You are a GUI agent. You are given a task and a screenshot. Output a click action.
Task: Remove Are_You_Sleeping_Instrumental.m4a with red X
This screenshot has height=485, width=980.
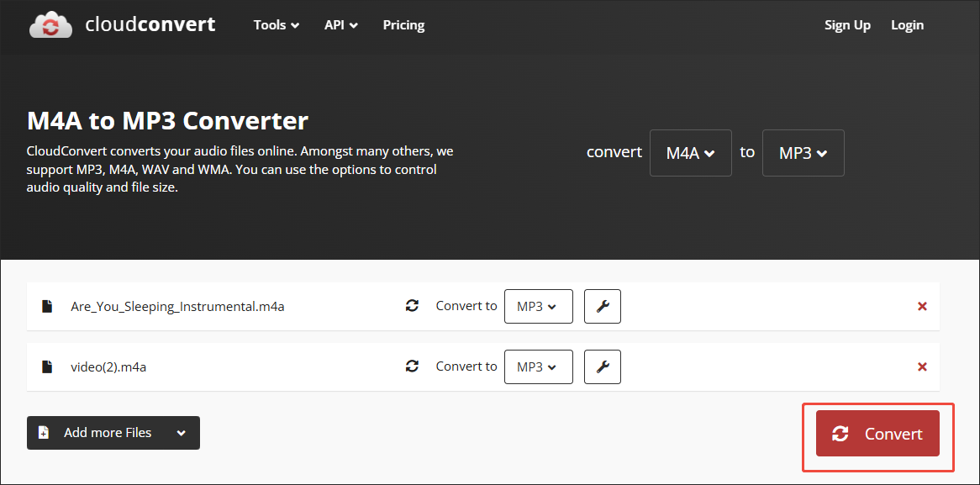point(922,306)
